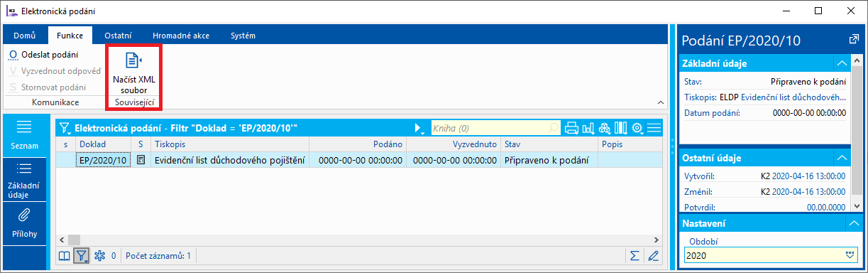Select the EP/2020/10 document cell

[x=103, y=160]
